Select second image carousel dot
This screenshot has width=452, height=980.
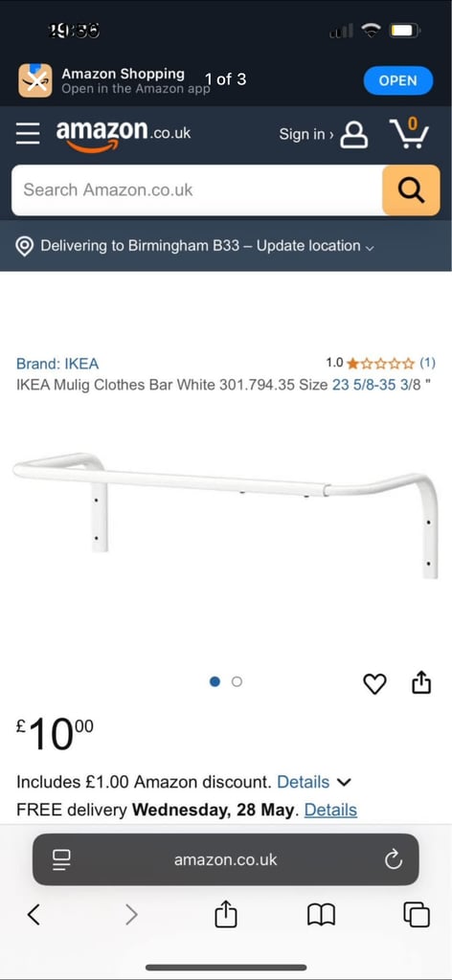(x=237, y=681)
